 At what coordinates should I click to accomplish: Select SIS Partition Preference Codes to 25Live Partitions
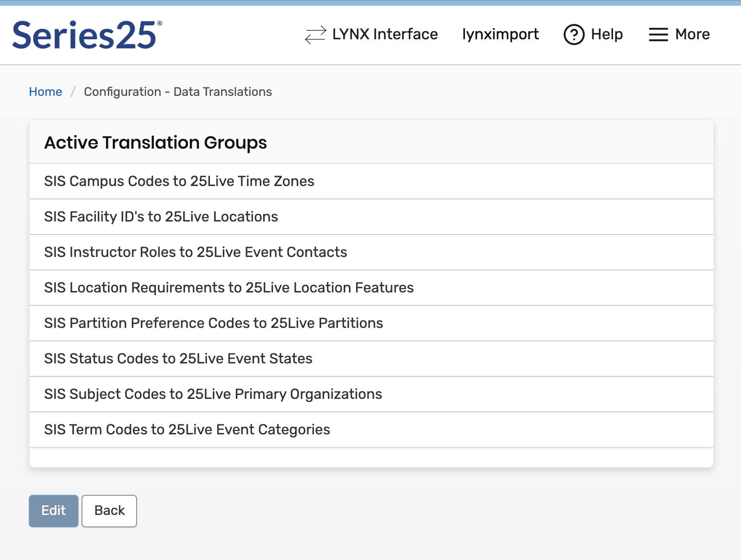click(371, 323)
